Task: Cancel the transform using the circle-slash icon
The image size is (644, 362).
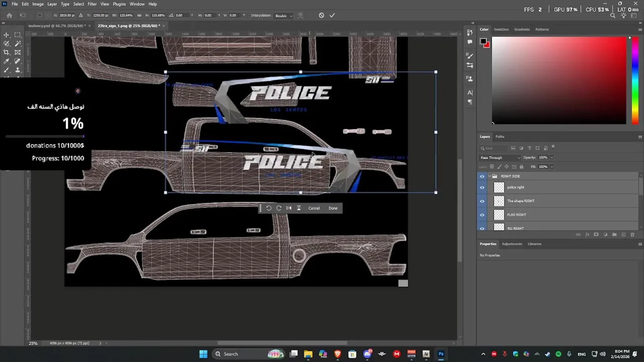Action: (x=321, y=16)
